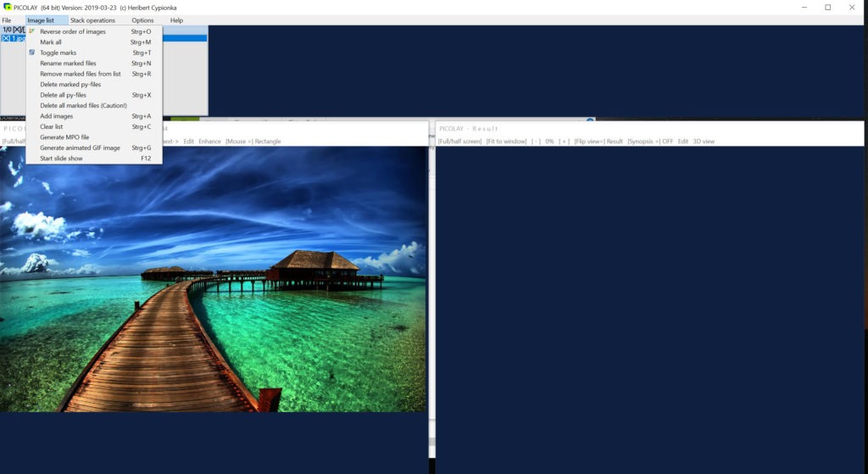Image resolution: width=868 pixels, height=474 pixels.
Task: Click the Toggle marks icon
Action: point(31,53)
